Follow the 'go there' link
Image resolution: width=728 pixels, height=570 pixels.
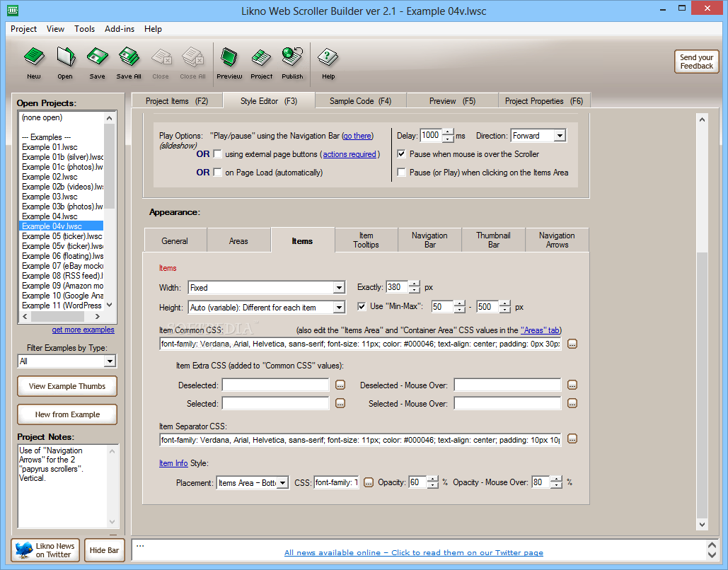tap(357, 136)
